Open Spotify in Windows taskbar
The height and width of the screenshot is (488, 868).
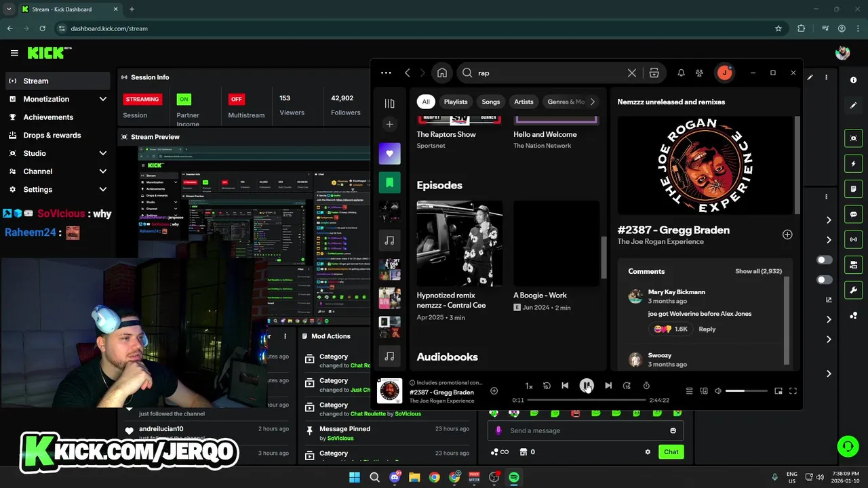pyautogui.click(x=514, y=477)
